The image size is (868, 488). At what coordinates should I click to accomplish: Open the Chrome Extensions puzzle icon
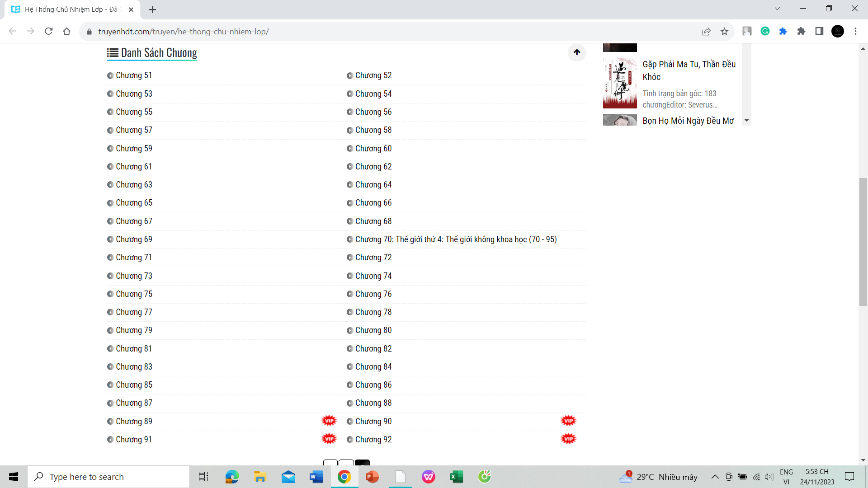pyautogui.click(x=801, y=31)
